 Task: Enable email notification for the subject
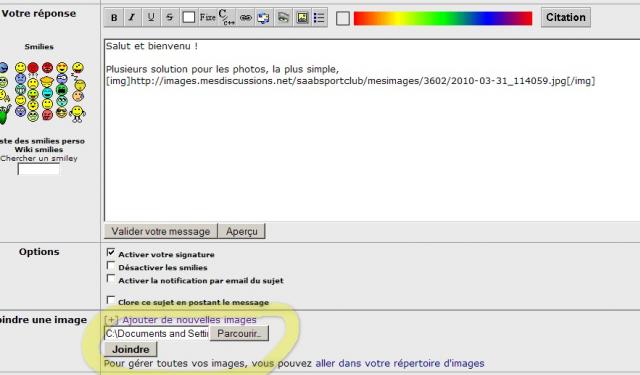click(x=111, y=278)
